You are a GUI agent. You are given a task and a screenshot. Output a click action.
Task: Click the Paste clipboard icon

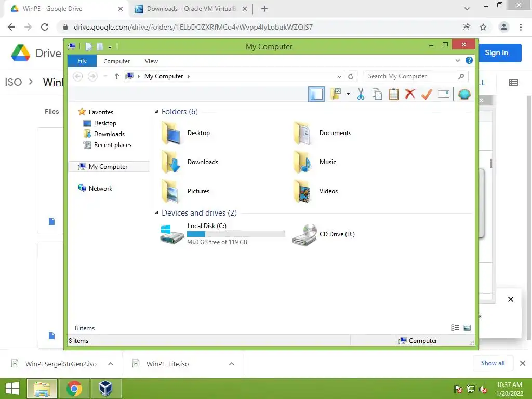pyautogui.click(x=394, y=94)
